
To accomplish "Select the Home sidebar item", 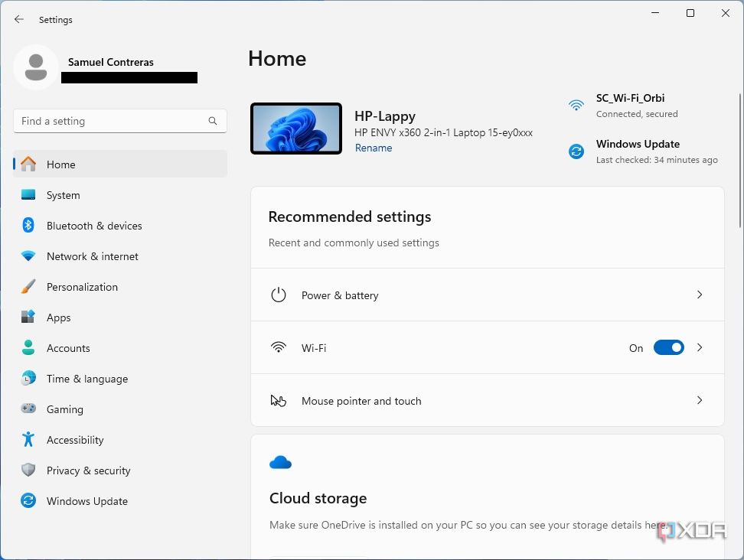I will [120, 164].
